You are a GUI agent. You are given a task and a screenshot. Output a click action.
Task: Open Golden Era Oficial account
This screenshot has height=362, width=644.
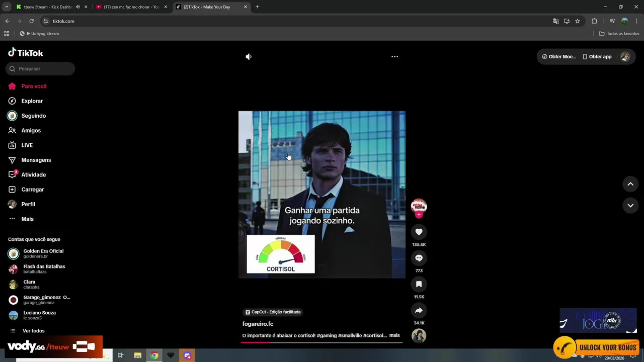pos(40,253)
